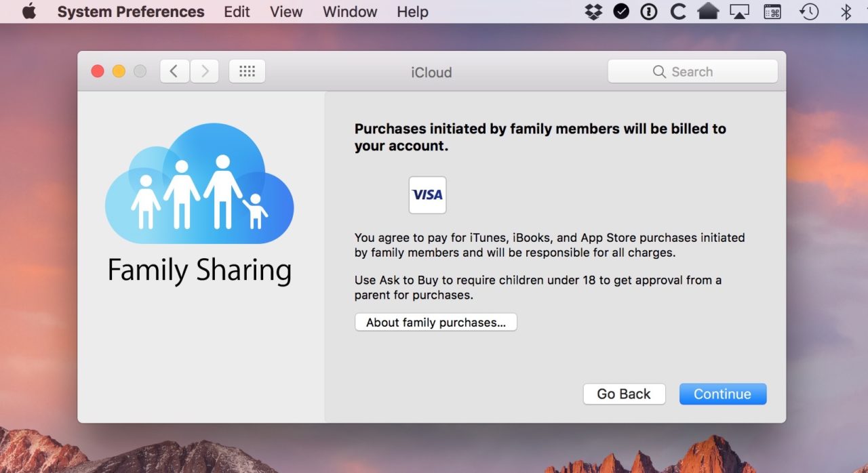Open the Dropbox menu bar icon
Screen dimensions: 868x473
(594, 12)
